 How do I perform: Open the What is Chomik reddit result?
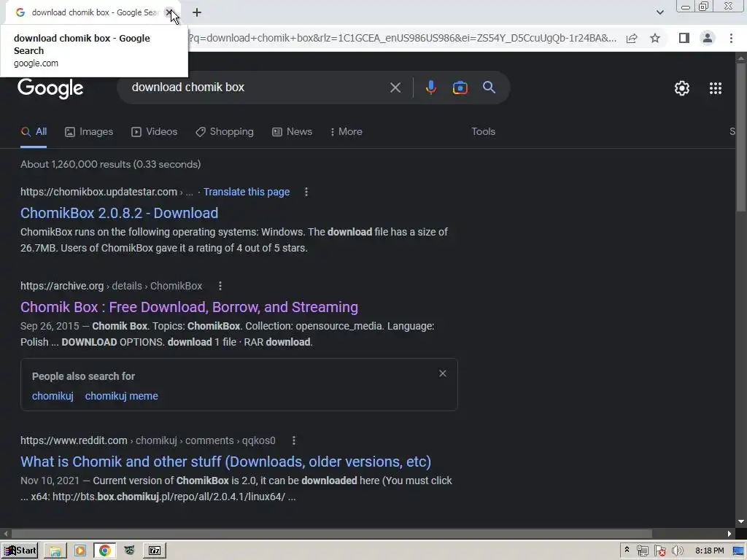click(x=226, y=462)
